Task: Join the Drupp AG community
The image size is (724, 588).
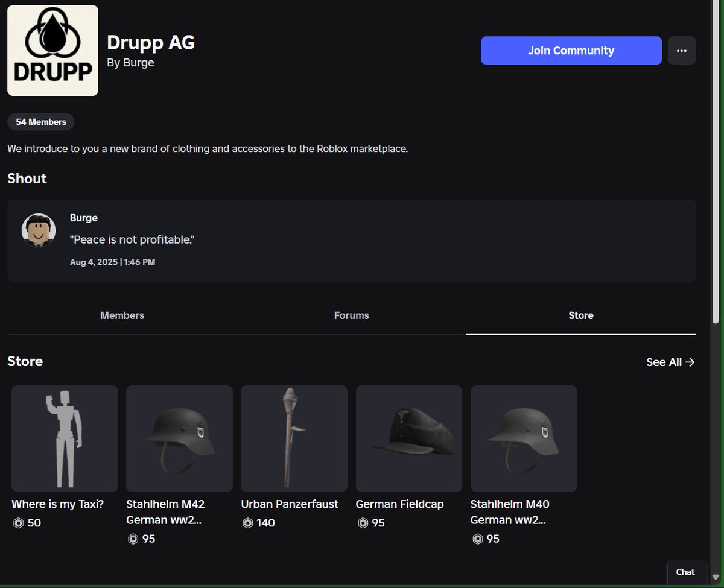Action: 571,51
